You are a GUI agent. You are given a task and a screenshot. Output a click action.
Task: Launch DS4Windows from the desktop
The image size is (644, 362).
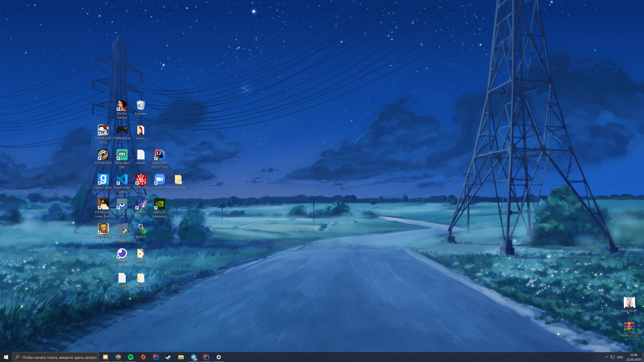[x=122, y=132]
